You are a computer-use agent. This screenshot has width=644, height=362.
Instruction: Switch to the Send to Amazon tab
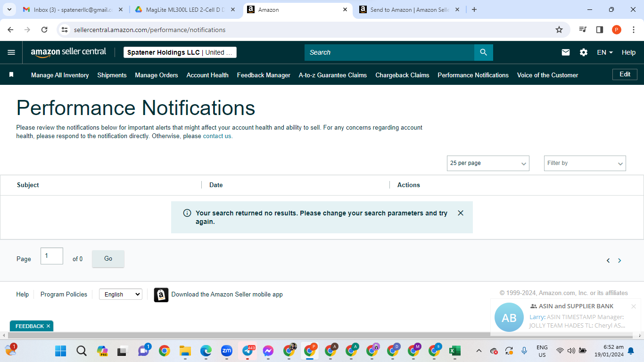pyautogui.click(x=409, y=9)
